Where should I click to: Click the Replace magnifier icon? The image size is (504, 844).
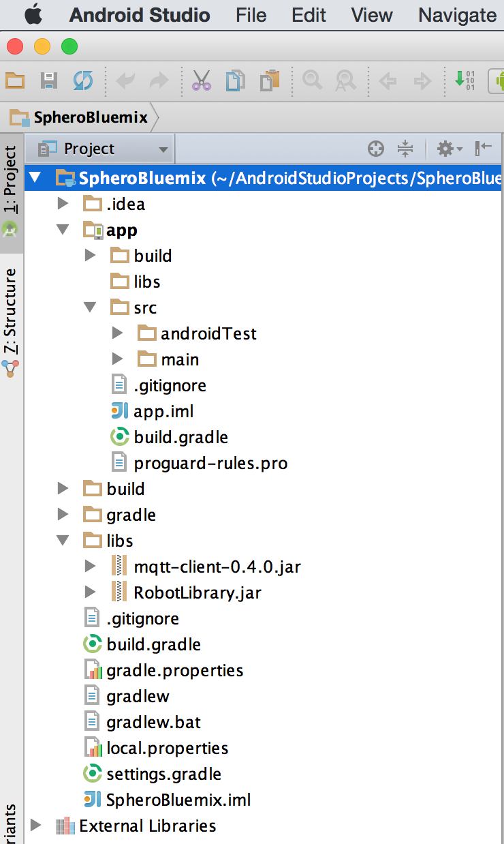346,81
